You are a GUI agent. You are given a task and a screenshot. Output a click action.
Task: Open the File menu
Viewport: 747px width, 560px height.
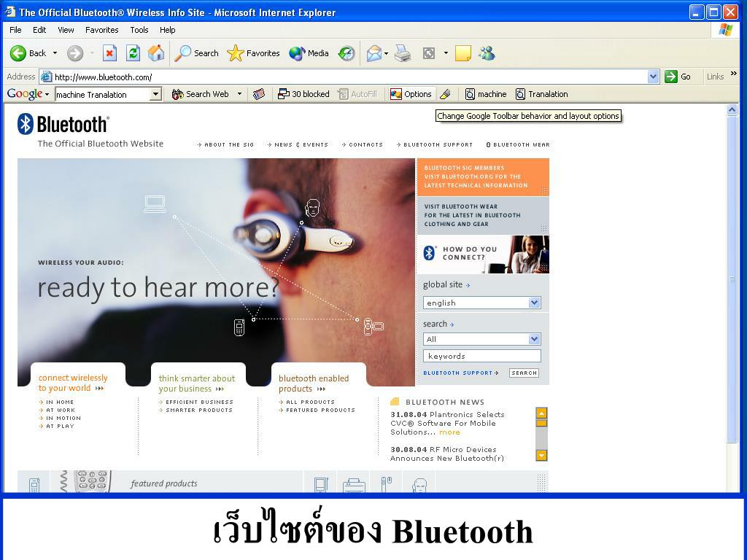pos(16,30)
